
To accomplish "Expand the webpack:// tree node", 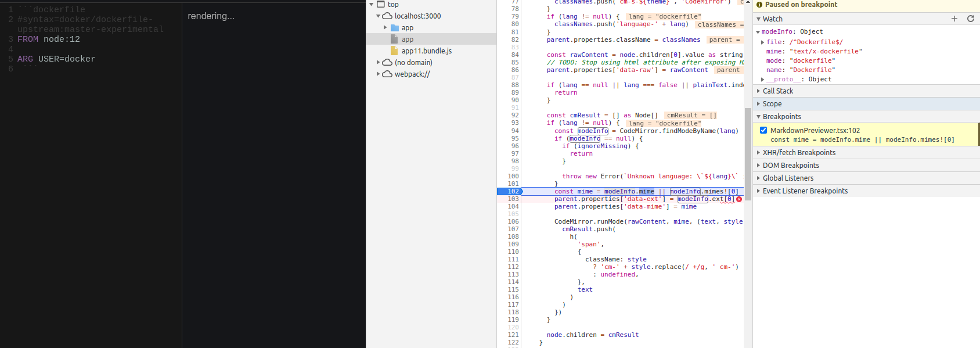I will pos(379,74).
